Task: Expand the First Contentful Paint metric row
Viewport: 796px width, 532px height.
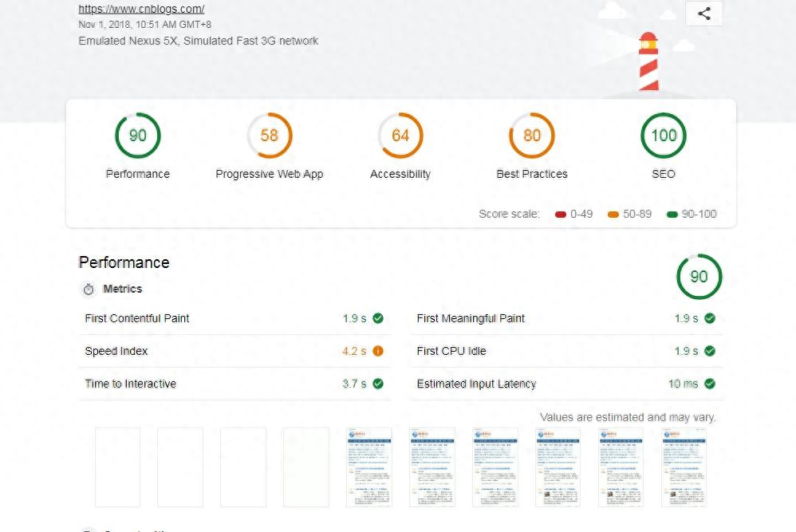Action: point(137,318)
